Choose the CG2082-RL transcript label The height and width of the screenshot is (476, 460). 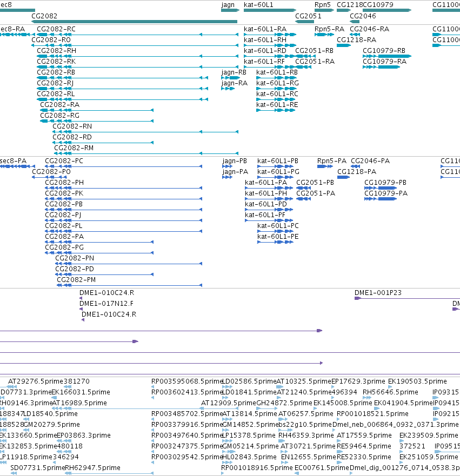click(56, 94)
